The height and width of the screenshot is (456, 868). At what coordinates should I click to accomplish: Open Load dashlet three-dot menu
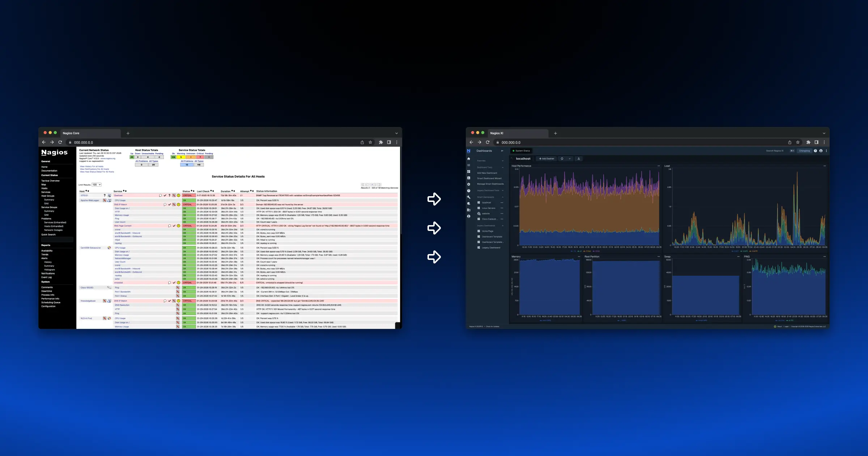(x=825, y=166)
